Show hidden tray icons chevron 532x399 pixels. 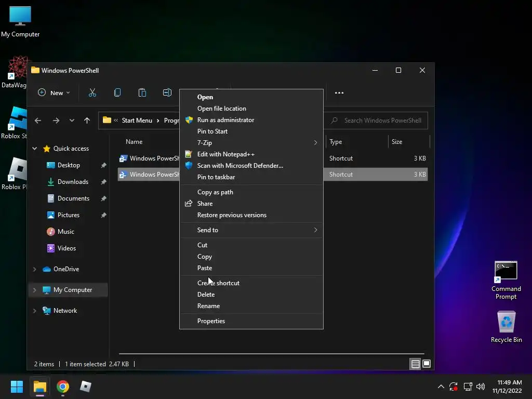point(441,387)
